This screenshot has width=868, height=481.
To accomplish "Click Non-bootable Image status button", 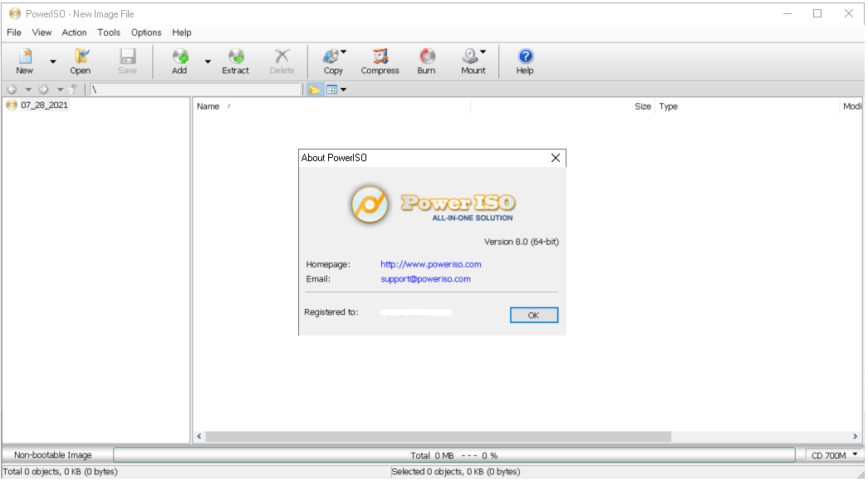I will click(x=53, y=455).
